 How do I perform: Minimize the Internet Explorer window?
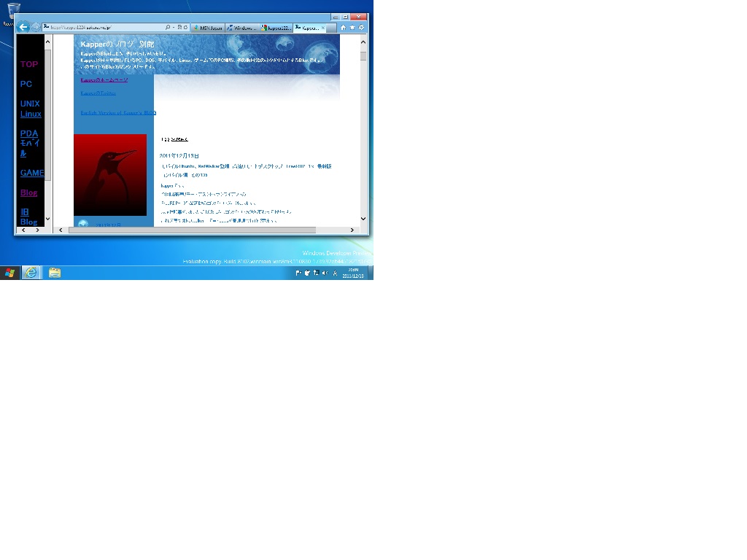pos(336,17)
